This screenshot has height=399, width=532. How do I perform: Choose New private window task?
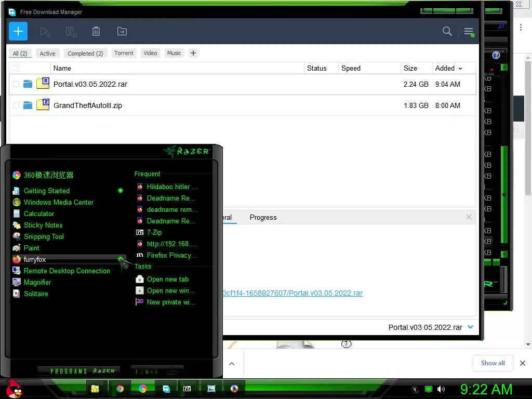coord(166,302)
